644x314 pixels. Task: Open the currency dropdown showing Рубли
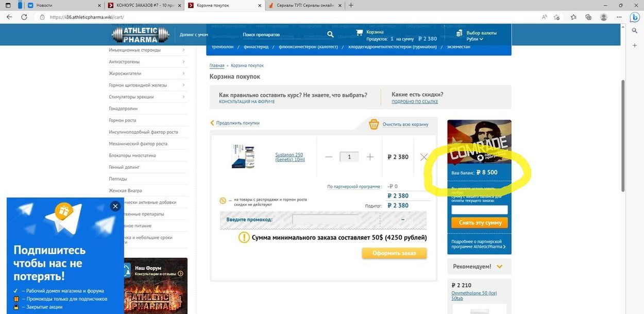click(x=475, y=39)
